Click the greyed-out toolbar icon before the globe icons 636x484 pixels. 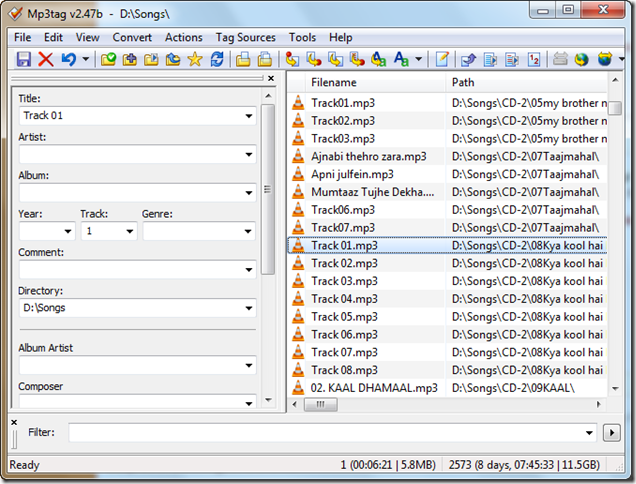pos(560,59)
